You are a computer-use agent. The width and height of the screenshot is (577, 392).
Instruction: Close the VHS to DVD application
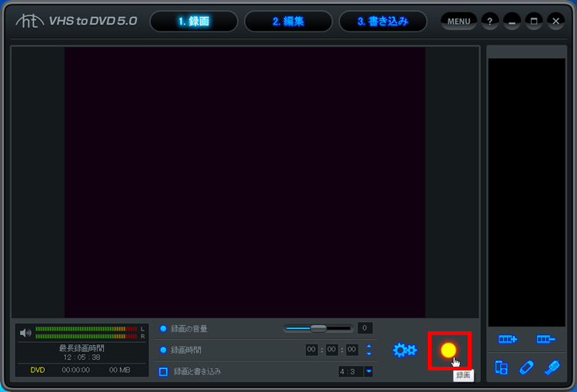click(555, 22)
